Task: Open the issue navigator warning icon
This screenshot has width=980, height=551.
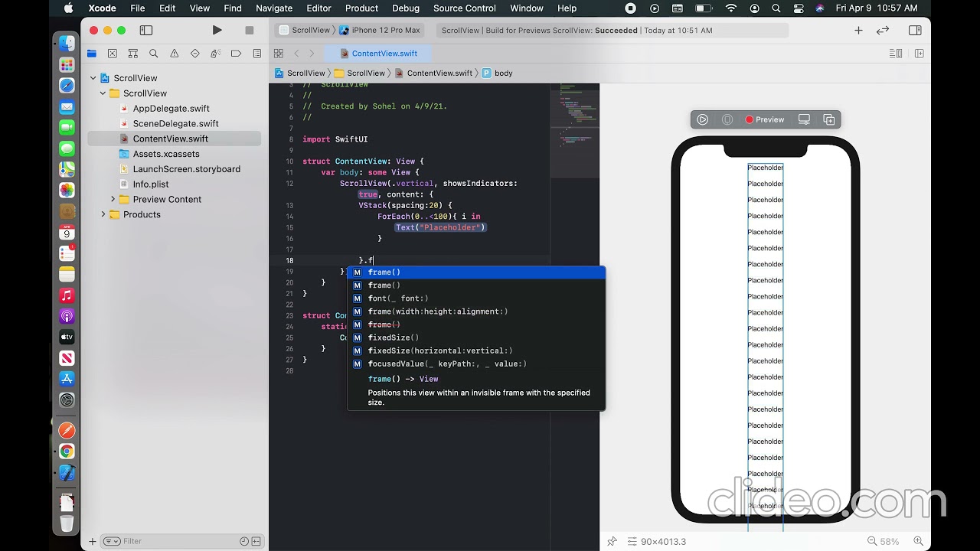Action: (x=175, y=54)
